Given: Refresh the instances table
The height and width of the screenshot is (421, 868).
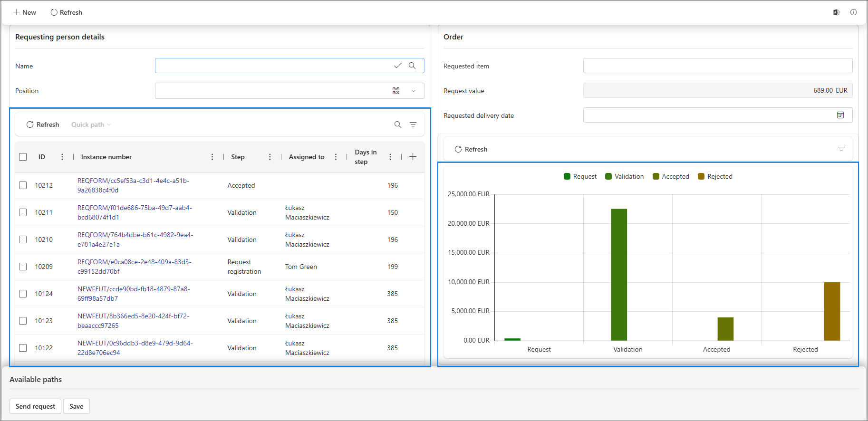Looking at the screenshot, I should tap(43, 124).
